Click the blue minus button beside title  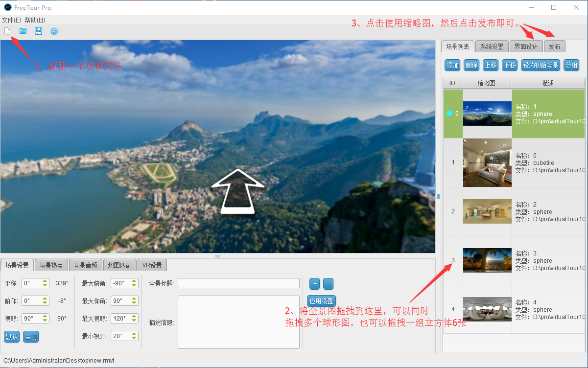tap(329, 283)
